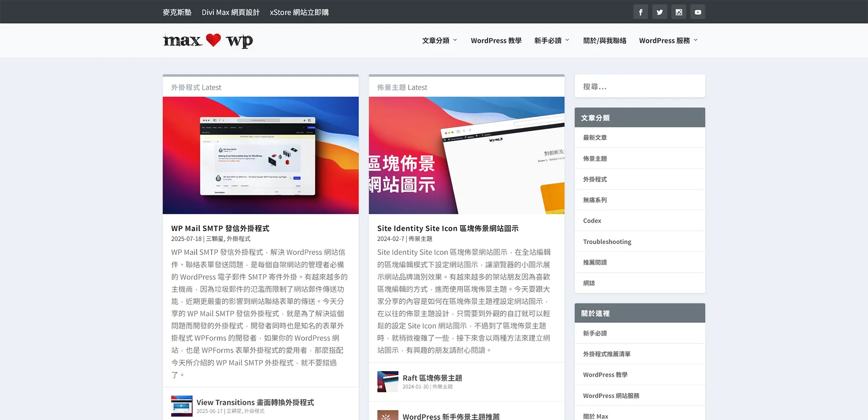Click the 外掛程式 Latest section heading
The image size is (868, 420).
pos(196,87)
